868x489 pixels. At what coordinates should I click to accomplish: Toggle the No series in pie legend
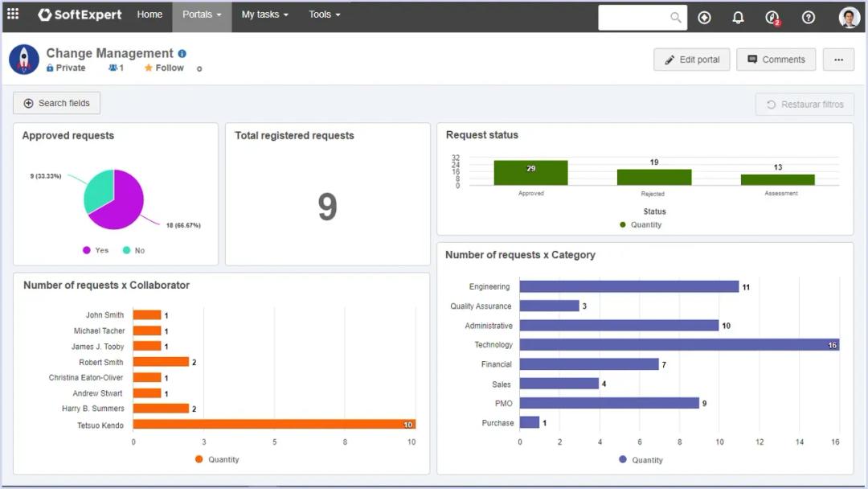133,250
